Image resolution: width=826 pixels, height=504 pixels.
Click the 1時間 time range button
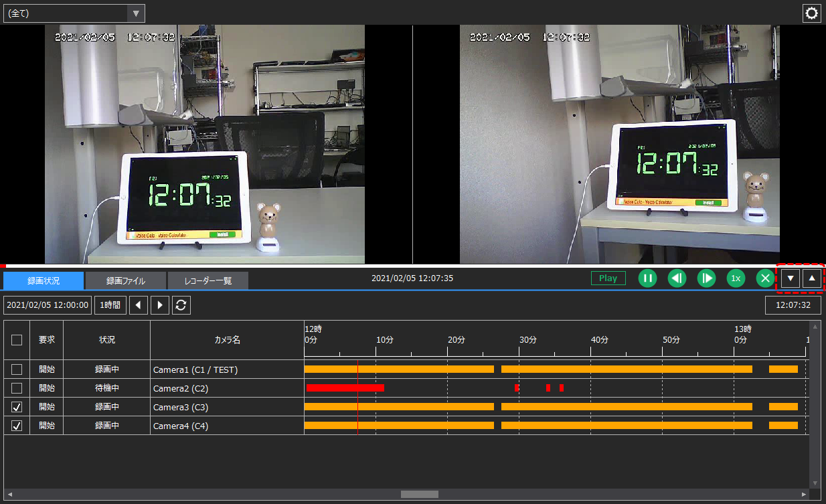(x=110, y=305)
